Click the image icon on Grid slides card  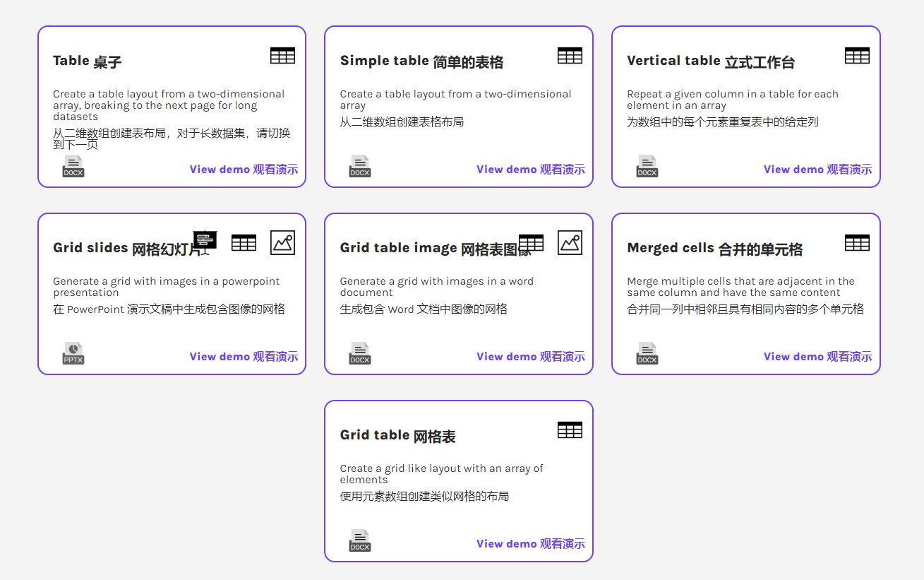coord(282,242)
